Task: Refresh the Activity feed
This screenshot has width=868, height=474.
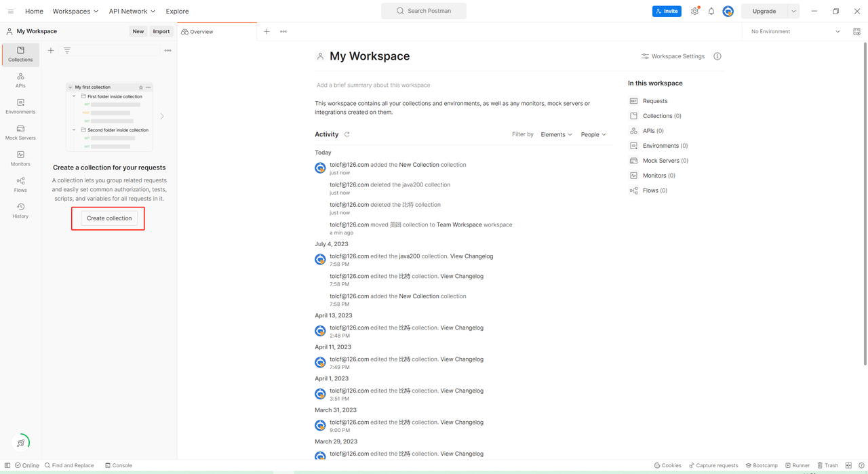Action: 347,134
